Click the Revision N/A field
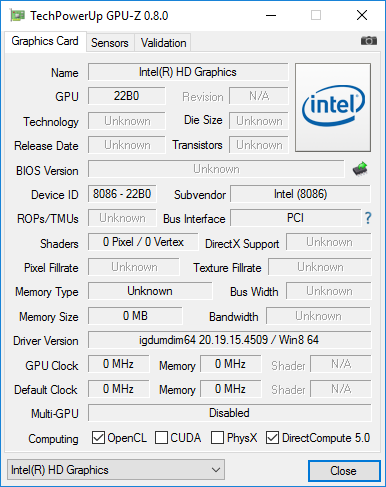The image size is (386, 487). pyautogui.click(x=259, y=96)
